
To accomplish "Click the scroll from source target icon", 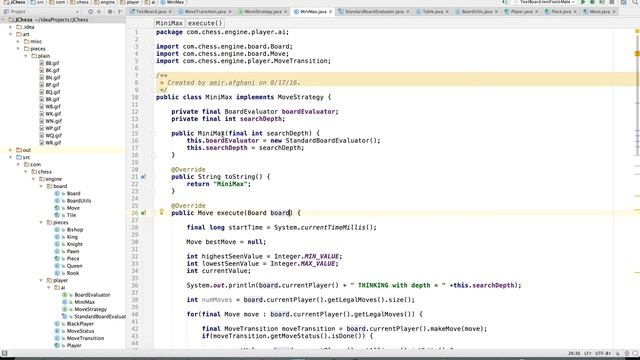I will click(91, 12).
